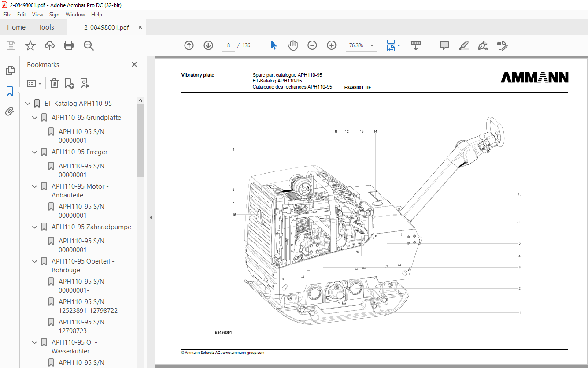The width and height of the screenshot is (588, 368).
Task: Open bookmarks options dropdown menu
Action: tap(34, 83)
